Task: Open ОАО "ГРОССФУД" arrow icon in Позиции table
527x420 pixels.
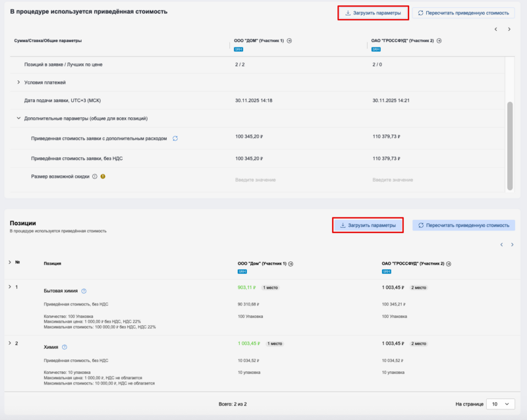Action: pos(449,263)
